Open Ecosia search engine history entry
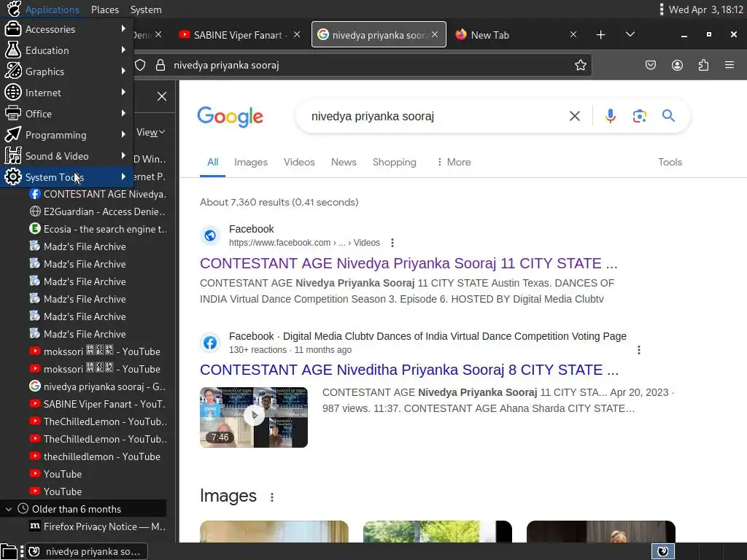Screen dimensions: 747x560 (98, 230)
